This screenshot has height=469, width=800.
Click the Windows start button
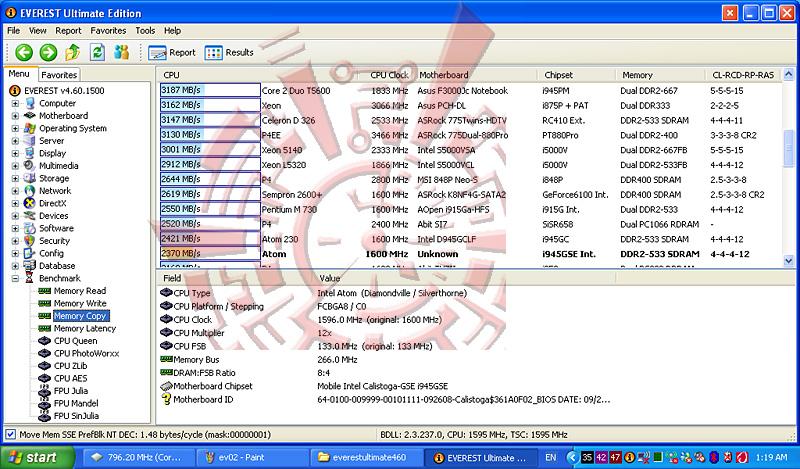pyautogui.click(x=37, y=457)
